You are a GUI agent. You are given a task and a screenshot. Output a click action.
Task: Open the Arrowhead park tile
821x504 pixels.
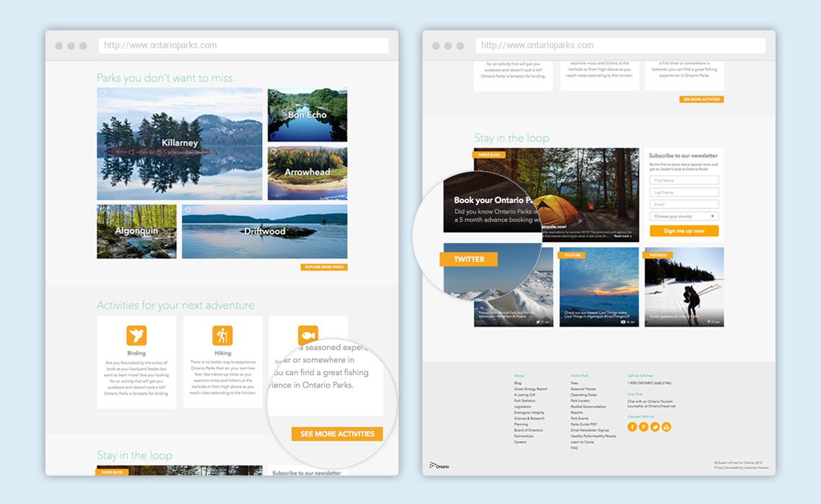[308, 174]
